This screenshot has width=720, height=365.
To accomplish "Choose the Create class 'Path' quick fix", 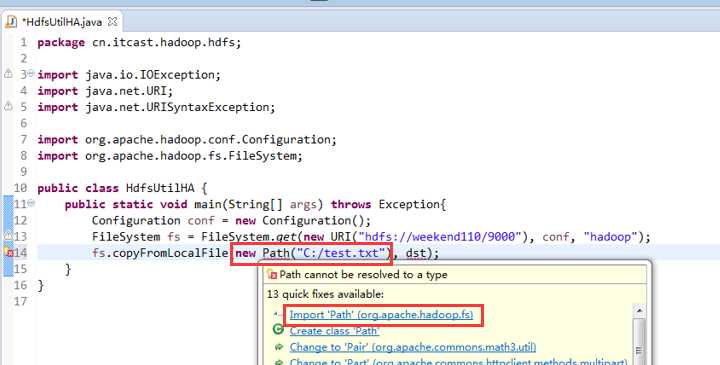I will pos(334,331).
